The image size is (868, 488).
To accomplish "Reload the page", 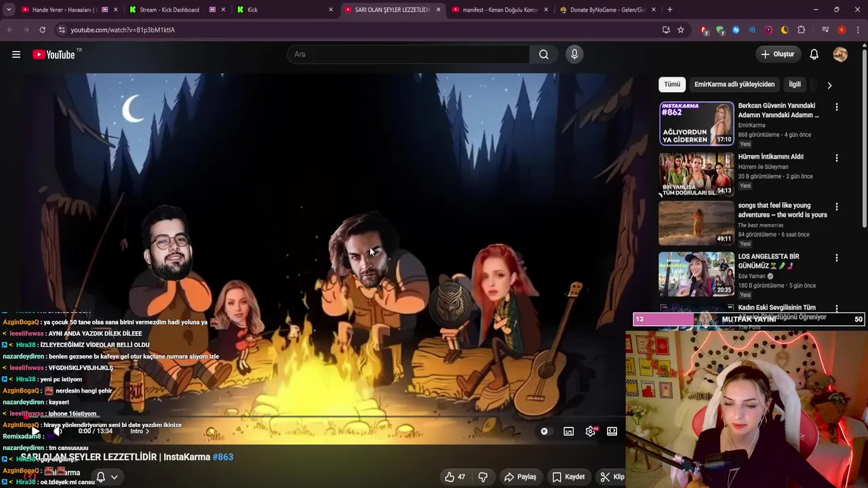I will (42, 30).
